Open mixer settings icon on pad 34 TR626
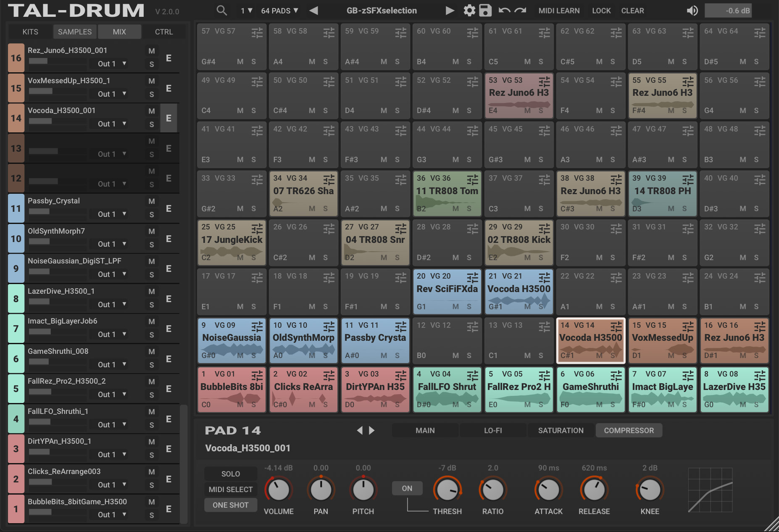Screen dimensions: 779x532 coord(329,179)
